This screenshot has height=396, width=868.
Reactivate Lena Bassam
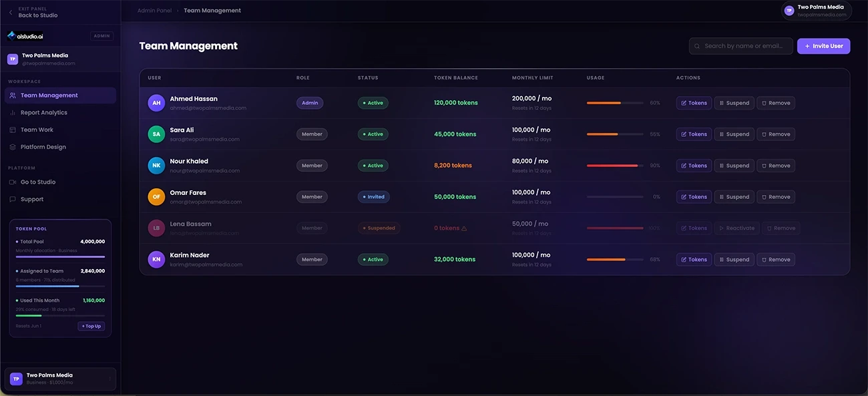tap(737, 228)
